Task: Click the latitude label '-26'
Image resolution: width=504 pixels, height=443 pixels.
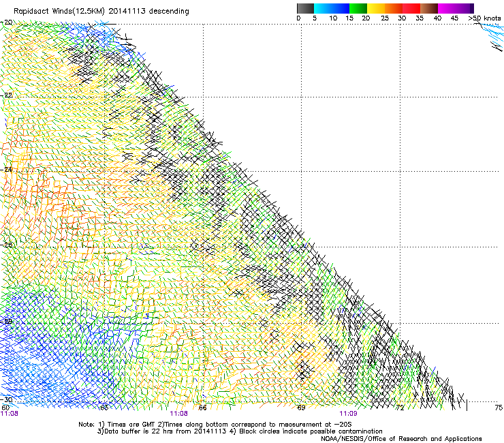Action: [7, 245]
